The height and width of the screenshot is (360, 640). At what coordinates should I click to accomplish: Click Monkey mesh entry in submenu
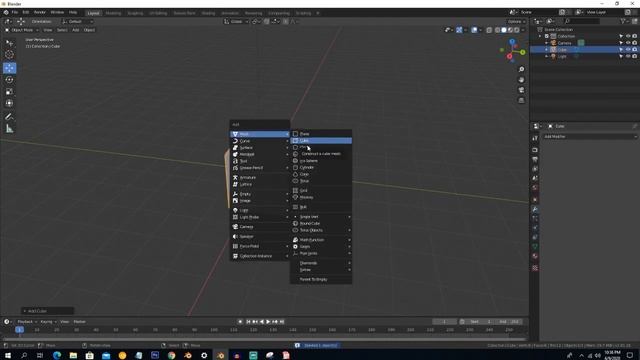coord(321,197)
